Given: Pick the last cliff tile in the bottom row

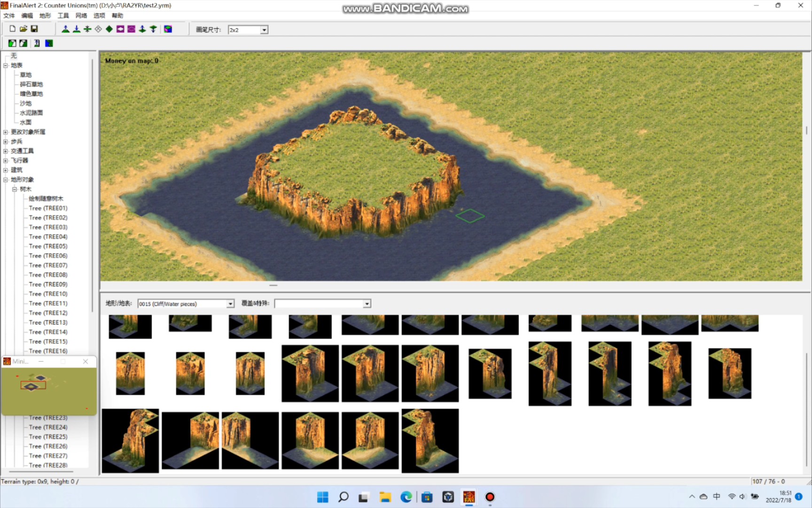Looking at the screenshot, I should coord(430,441).
